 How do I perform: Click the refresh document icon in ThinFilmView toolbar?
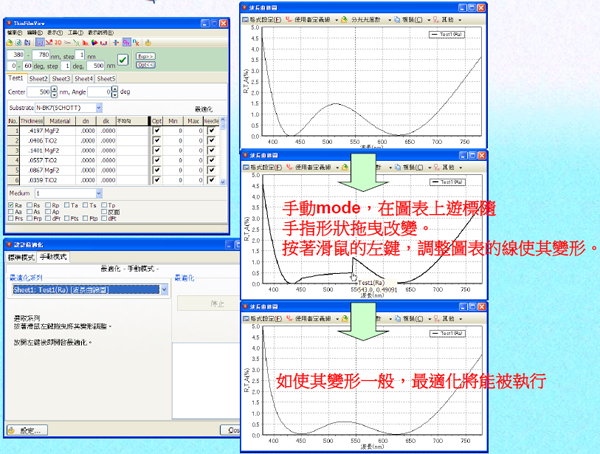click(18, 43)
